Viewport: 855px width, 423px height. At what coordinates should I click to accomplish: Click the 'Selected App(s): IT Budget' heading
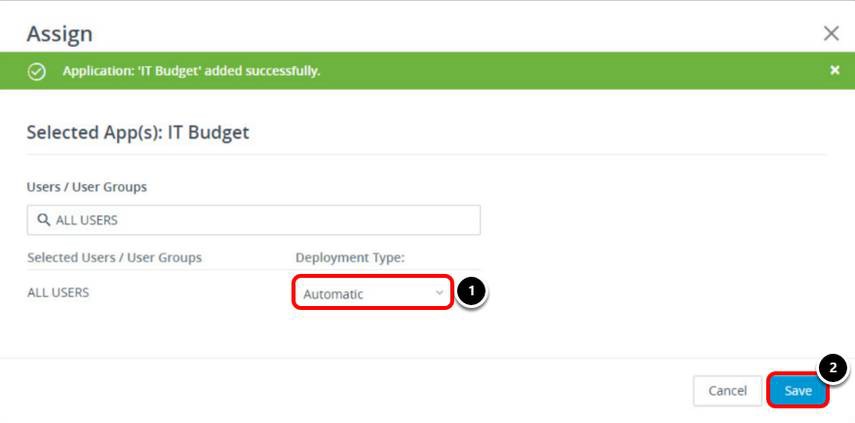coord(137,132)
